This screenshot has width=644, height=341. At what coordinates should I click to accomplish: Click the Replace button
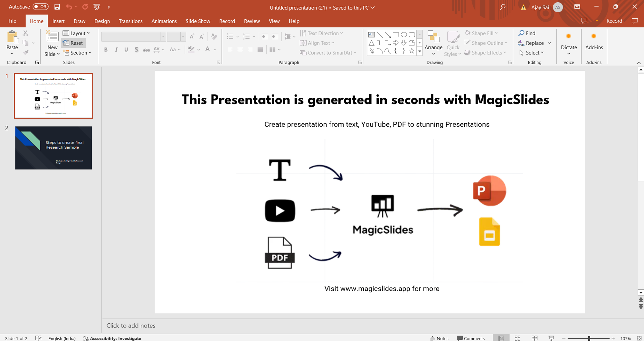coord(531,43)
